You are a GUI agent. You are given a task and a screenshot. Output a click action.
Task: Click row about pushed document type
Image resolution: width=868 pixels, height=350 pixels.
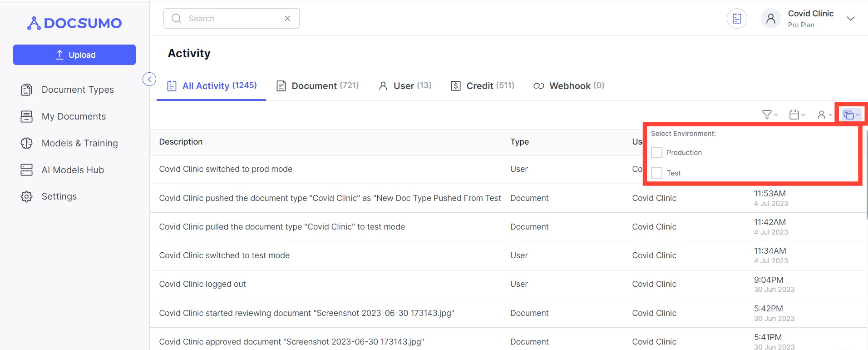pos(508,198)
